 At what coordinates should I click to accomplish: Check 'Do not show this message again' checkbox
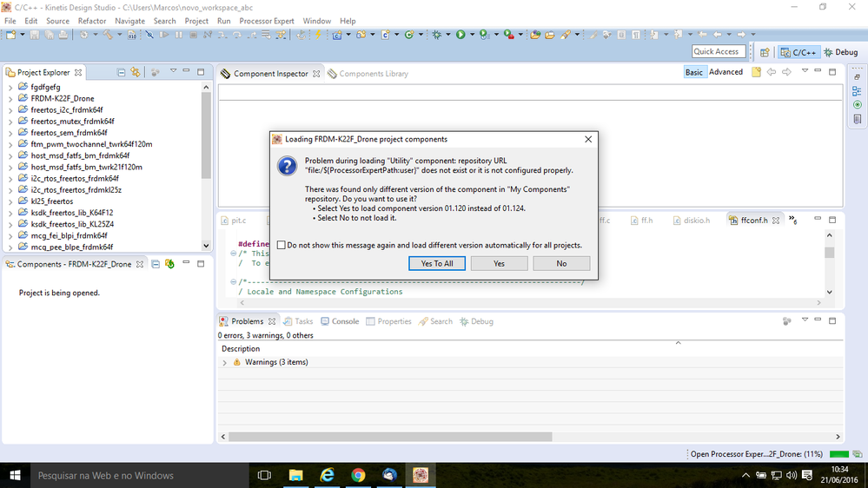282,245
